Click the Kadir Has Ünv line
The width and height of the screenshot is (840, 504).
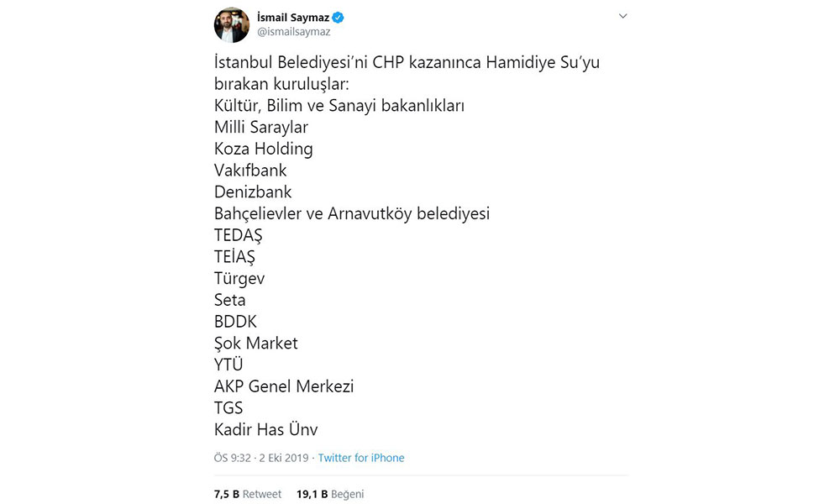click(266, 430)
